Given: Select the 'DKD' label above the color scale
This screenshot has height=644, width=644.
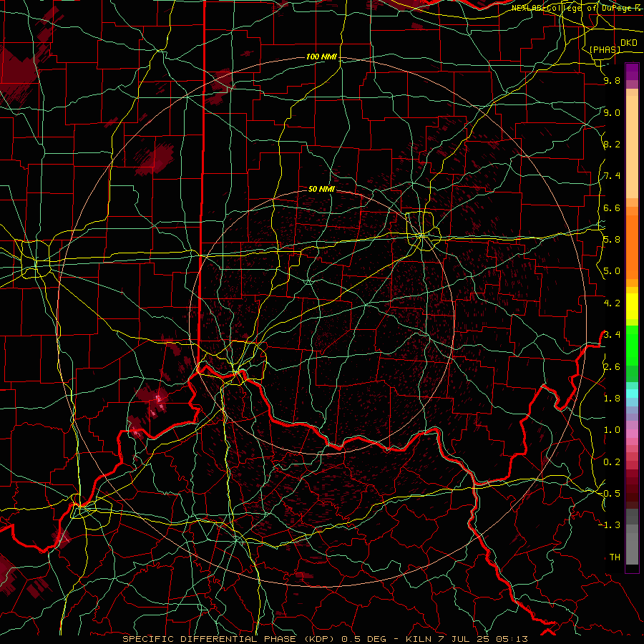Looking at the screenshot, I should click(x=628, y=43).
